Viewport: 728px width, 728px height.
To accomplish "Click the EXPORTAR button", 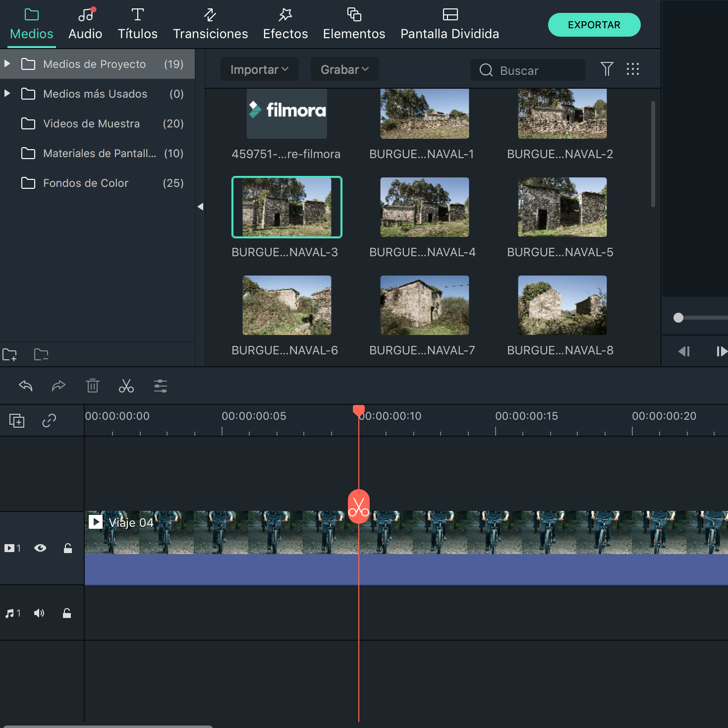I will click(594, 25).
